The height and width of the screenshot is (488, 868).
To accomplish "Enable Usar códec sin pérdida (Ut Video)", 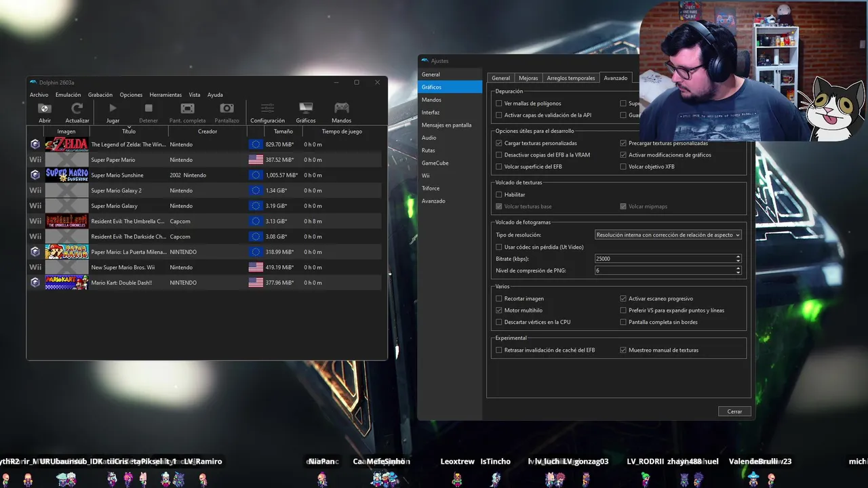I will (x=499, y=247).
